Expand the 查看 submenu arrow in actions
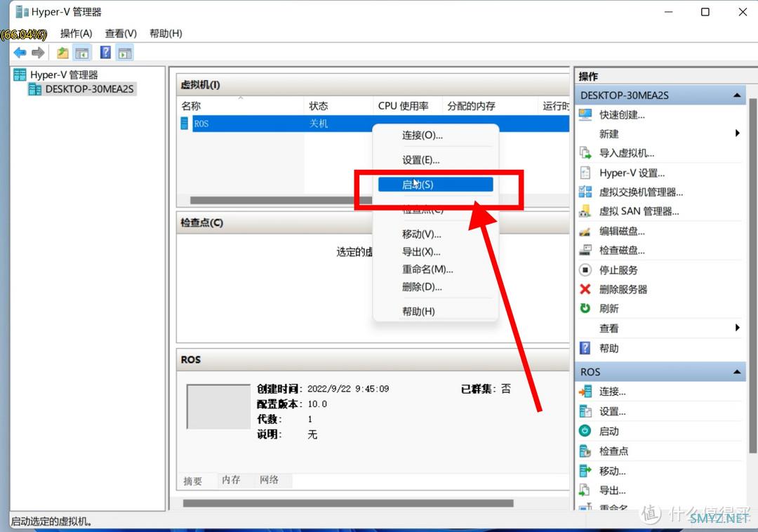Viewport: 758px width, 532px height. pos(737,328)
